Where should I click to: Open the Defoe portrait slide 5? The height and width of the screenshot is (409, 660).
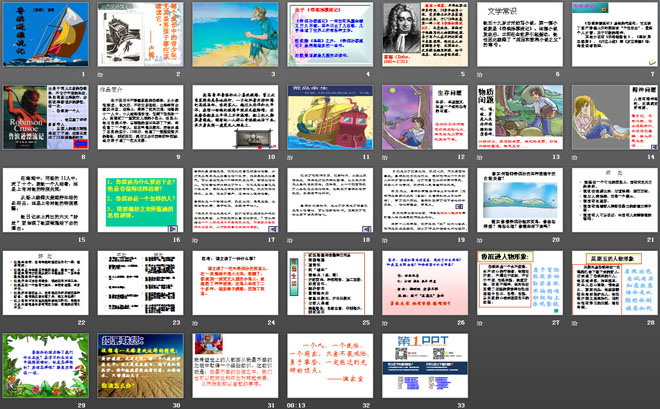click(x=424, y=34)
